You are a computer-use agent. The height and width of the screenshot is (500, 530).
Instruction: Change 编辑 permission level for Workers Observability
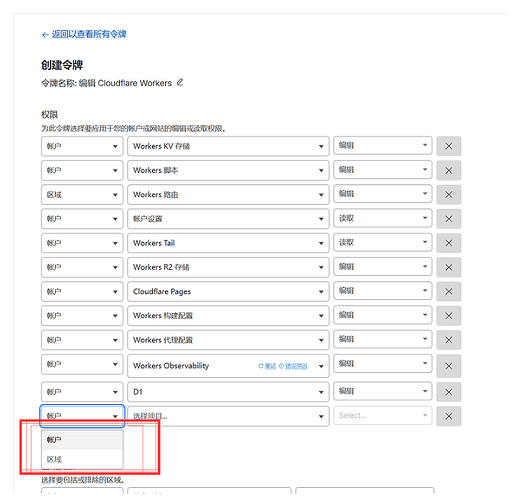(383, 363)
